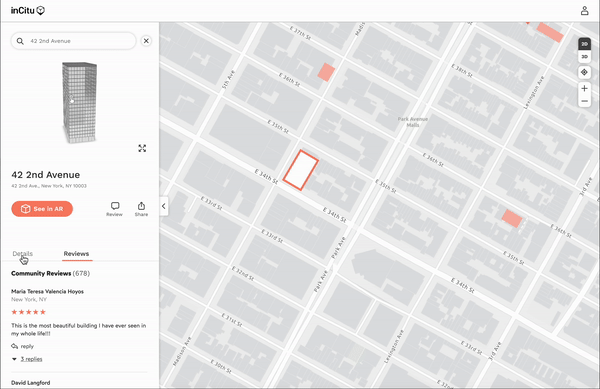This screenshot has width=600, height=389.
Task: Zoom out the map with minus
Action: pos(584,101)
